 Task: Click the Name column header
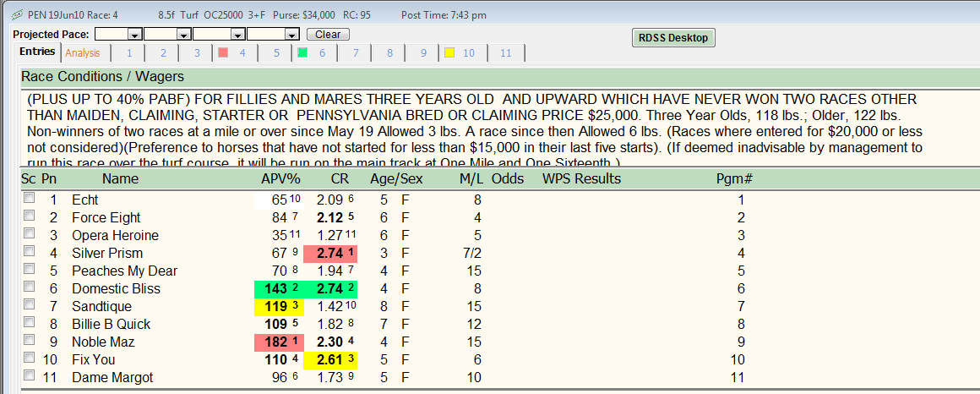coord(120,179)
